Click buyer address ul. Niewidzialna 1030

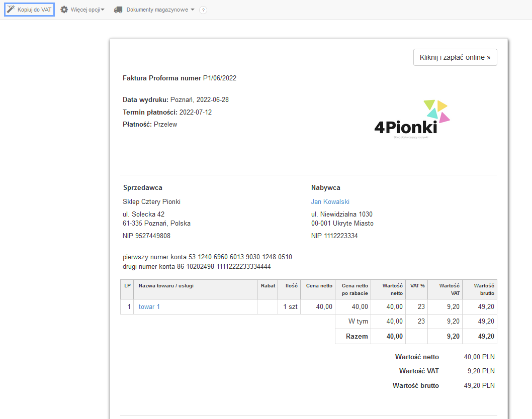click(x=341, y=214)
